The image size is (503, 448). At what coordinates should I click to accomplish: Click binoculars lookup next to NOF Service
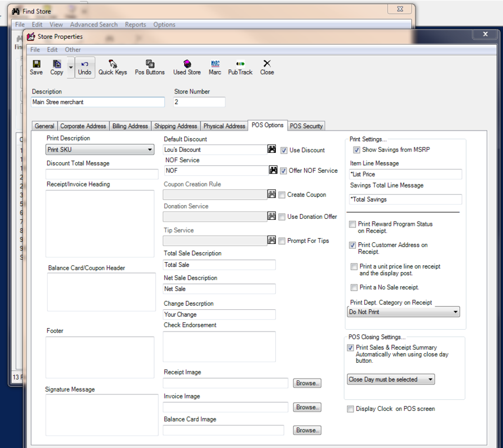point(273,170)
